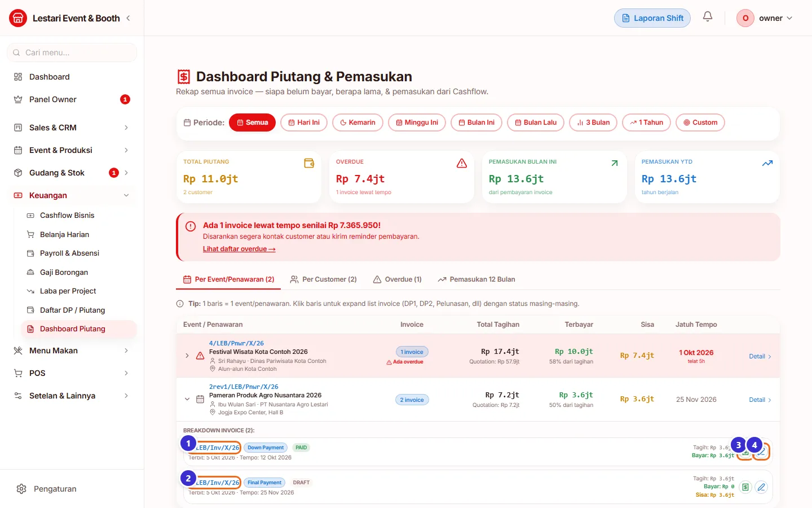The height and width of the screenshot is (508, 812).
Task: Filter period to Hari Ini
Action: point(304,122)
